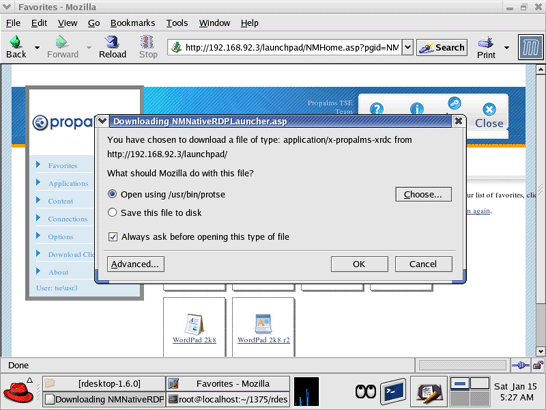
Task: Click the key icon on Propalms header
Action: 454,103
